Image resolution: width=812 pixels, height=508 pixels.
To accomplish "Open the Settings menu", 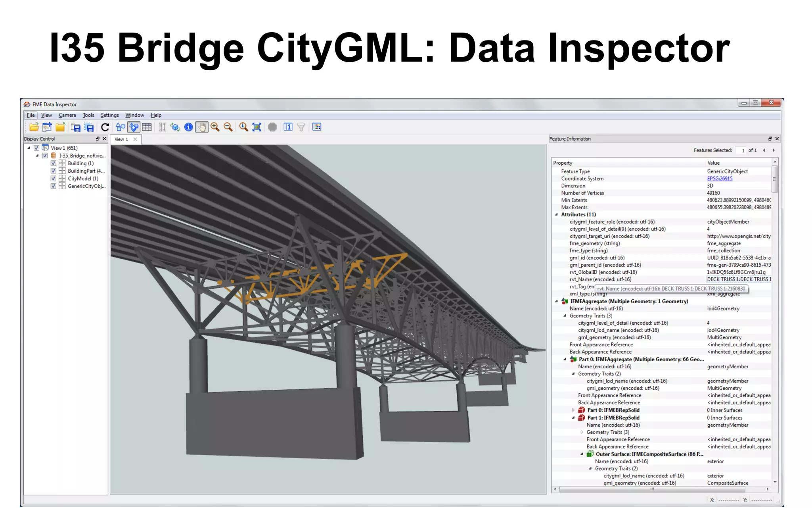I will (x=109, y=115).
